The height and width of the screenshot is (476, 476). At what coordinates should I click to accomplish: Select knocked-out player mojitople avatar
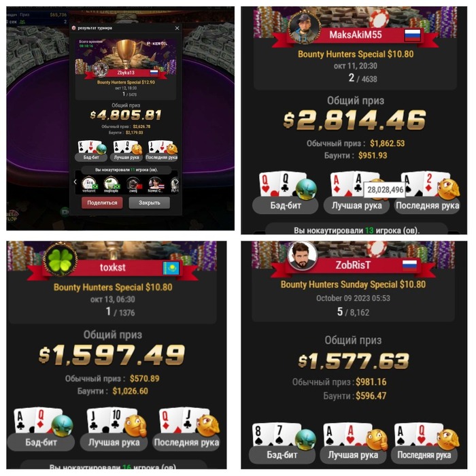(x=111, y=185)
